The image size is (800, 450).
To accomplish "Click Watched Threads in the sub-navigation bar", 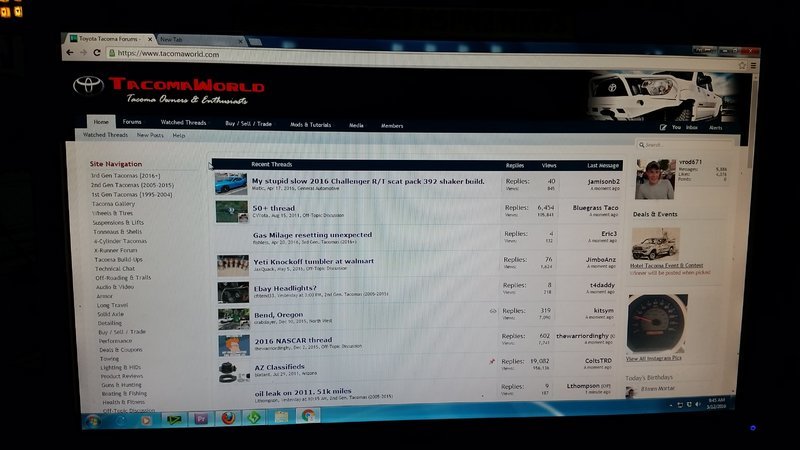I will point(105,135).
